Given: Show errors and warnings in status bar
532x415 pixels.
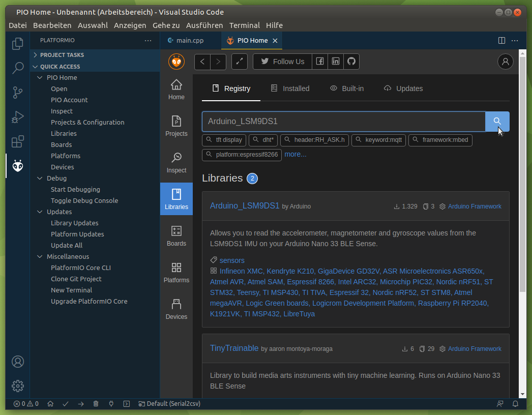Looking at the screenshot, I should (26, 404).
